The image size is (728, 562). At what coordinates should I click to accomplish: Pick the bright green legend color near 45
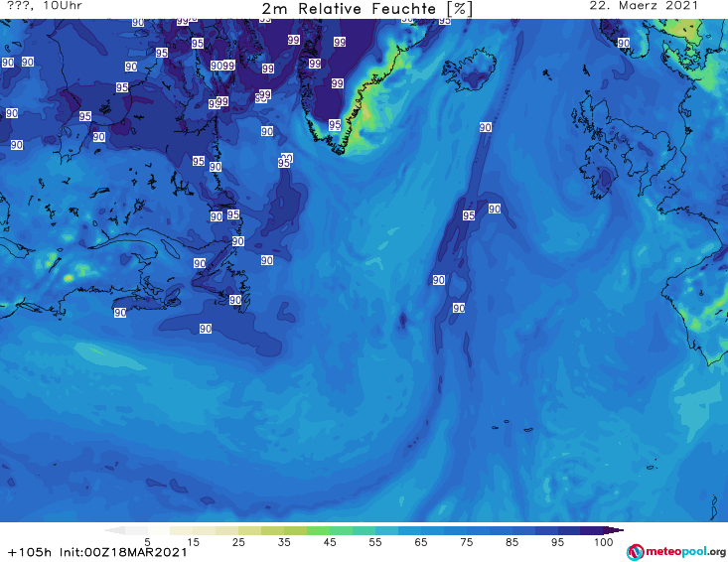[318, 530]
